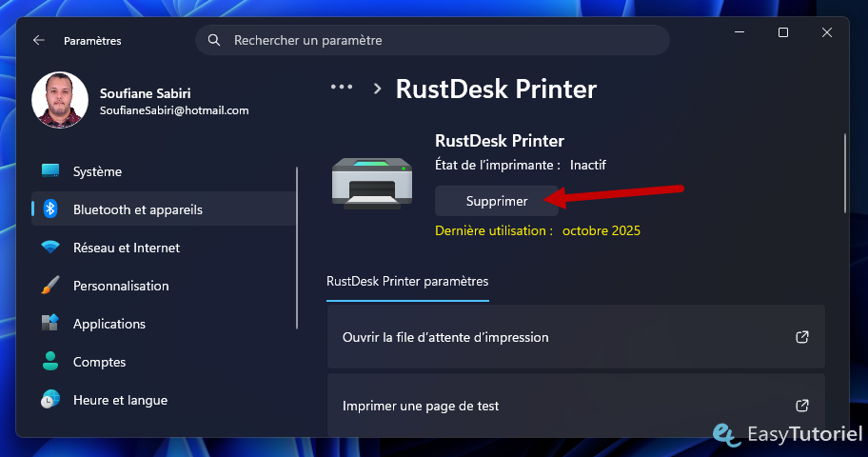This screenshot has width=868, height=457.
Task: Click the sidebar scrollbar
Action: pos(297,248)
